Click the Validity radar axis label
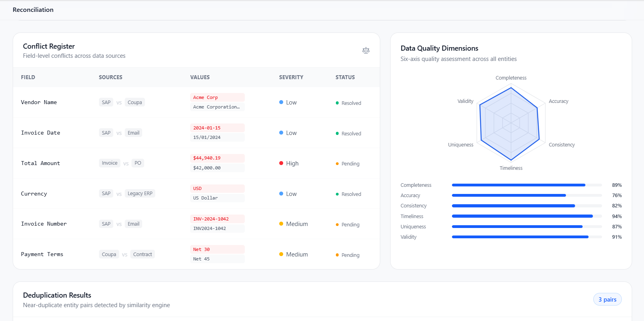The width and height of the screenshot is (644, 321). click(x=465, y=101)
